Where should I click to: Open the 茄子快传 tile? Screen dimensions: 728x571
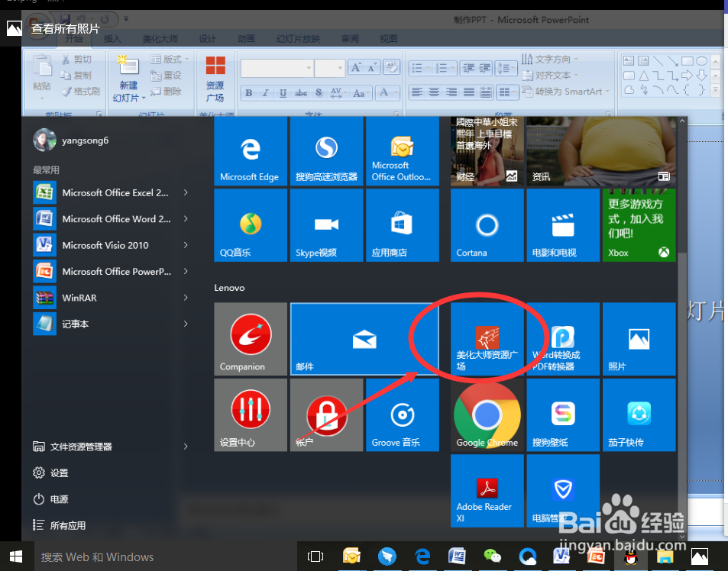pos(639,415)
